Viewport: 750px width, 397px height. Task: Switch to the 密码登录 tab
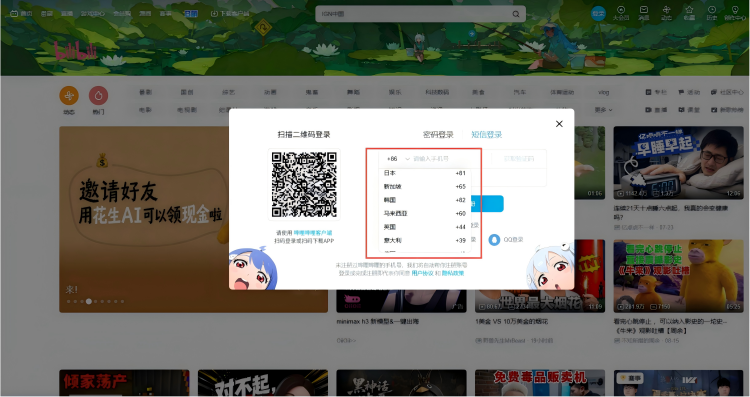coord(438,134)
